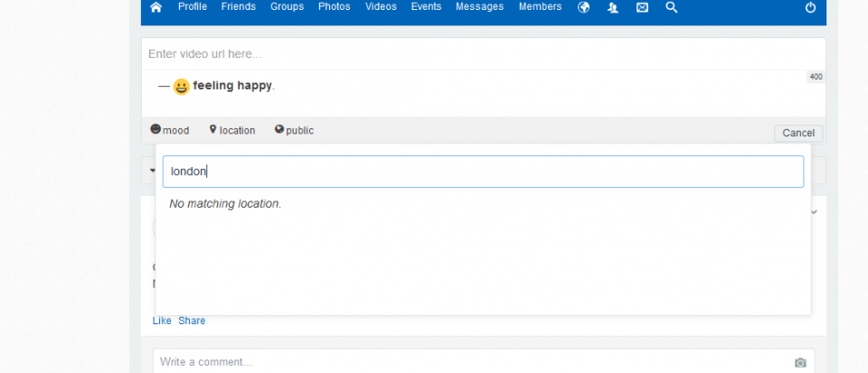
Task: Open the envelope messages icon
Action: pos(642,7)
